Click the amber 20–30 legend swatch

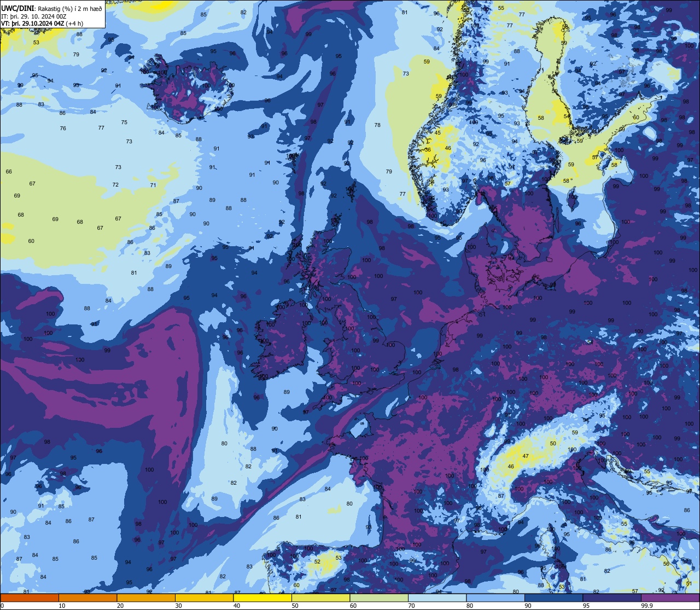(146, 597)
